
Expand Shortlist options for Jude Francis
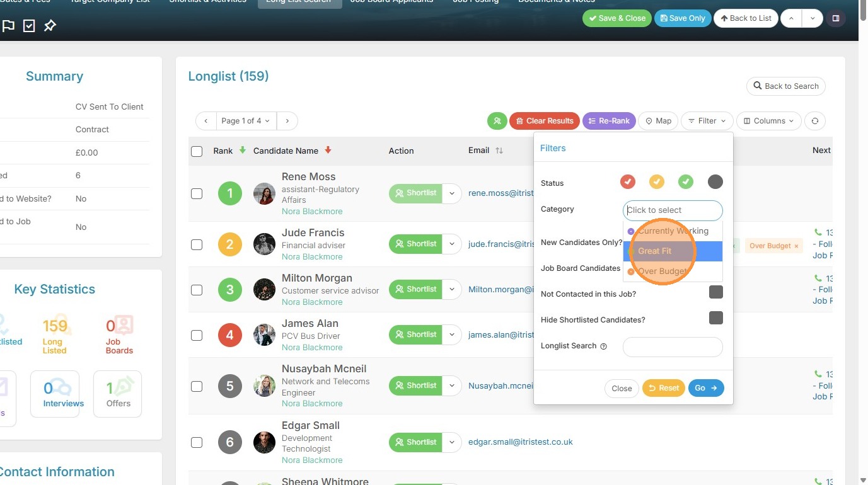pyautogui.click(x=452, y=244)
